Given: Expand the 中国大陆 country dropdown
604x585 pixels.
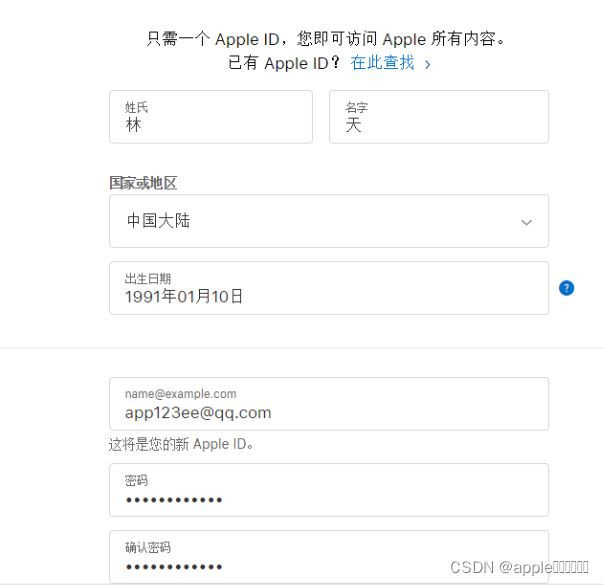Looking at the screenshot, I should click(x=329, y=221).
